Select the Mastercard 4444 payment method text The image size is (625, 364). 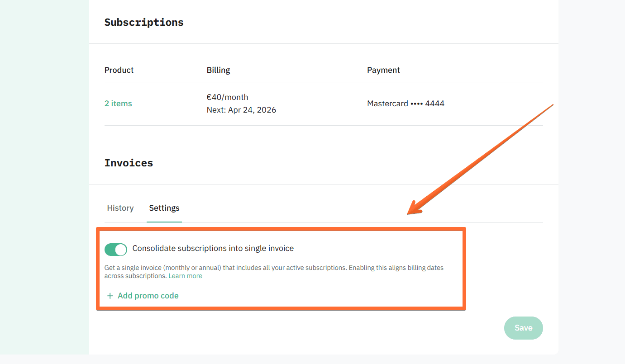(x=406, y=104)
